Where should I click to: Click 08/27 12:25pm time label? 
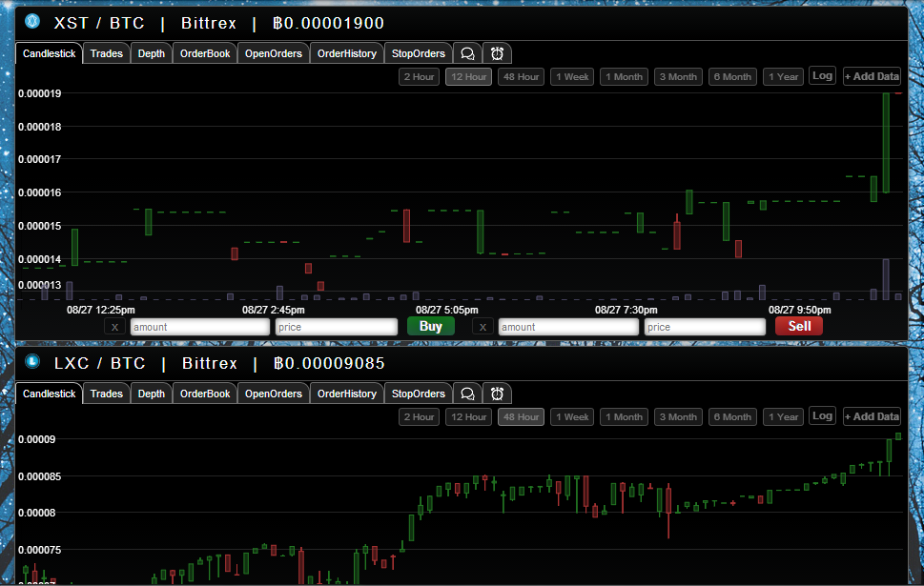coord(101,310)
